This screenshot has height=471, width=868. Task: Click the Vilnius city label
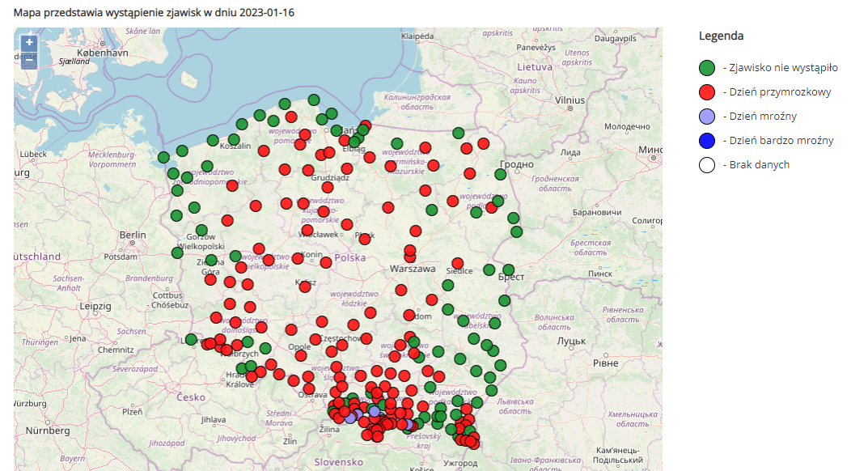569,100
